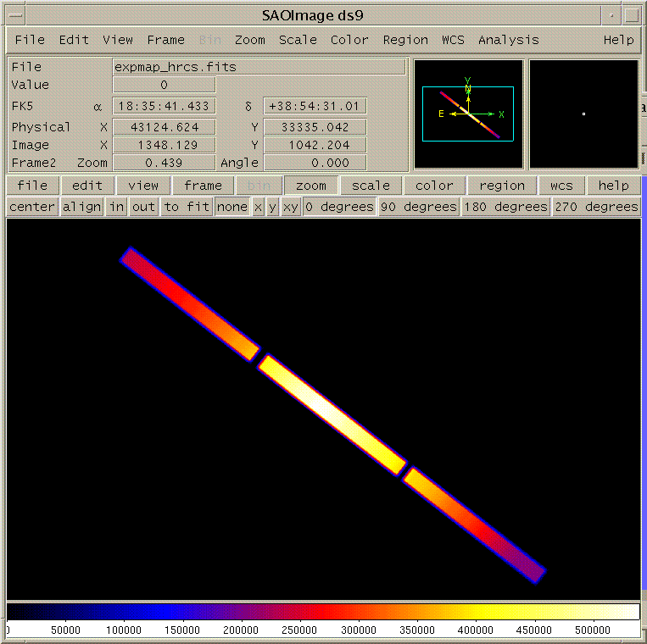This screenshot has height=644, width=647.
Task: Open the Help menu
Action: tap(618, 40)
